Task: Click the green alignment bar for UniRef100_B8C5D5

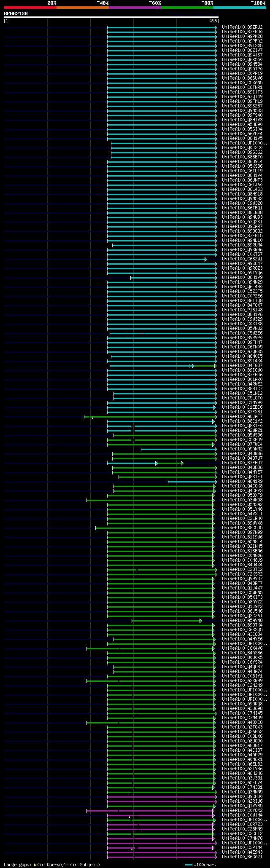Action: (155, 528)
